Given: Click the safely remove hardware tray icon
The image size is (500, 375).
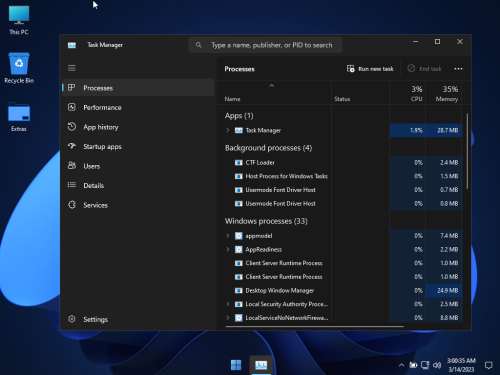Looking at the screenshot, I should 413,365.
